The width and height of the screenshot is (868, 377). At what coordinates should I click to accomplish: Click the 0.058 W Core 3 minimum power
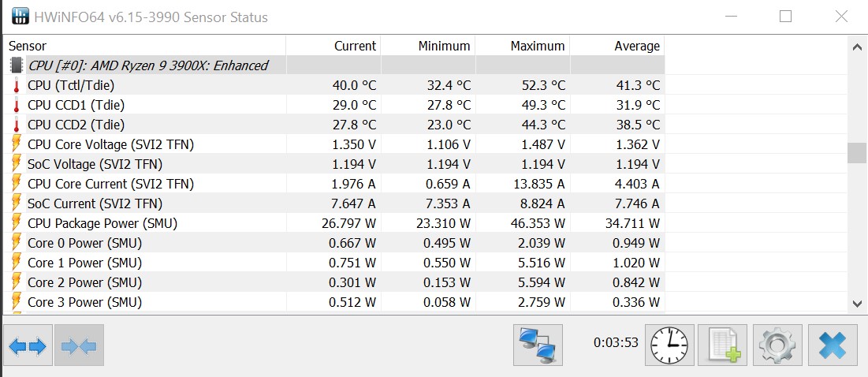449,302
